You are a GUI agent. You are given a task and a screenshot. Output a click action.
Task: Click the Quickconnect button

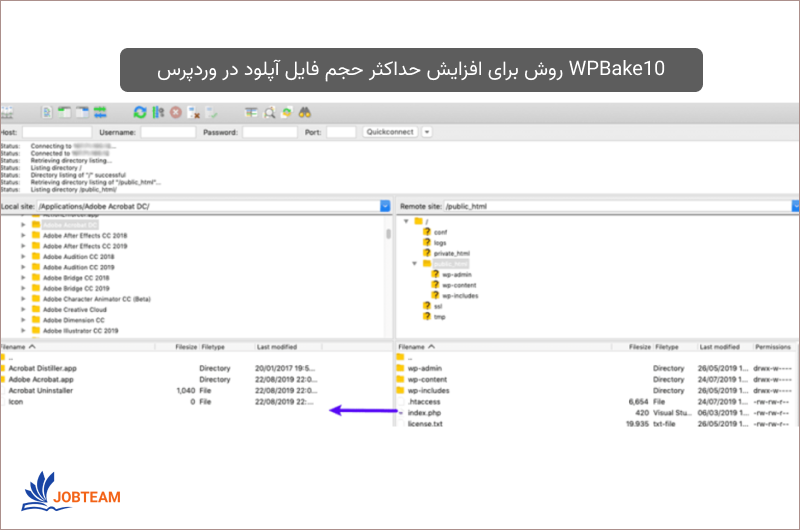click(x=390, y=132)
